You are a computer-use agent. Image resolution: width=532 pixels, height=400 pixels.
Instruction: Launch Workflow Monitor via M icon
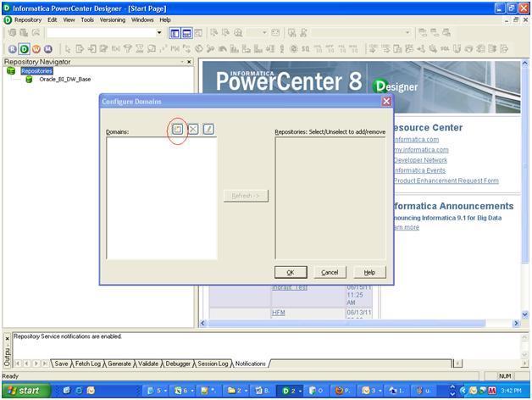(x=47, y=49)
